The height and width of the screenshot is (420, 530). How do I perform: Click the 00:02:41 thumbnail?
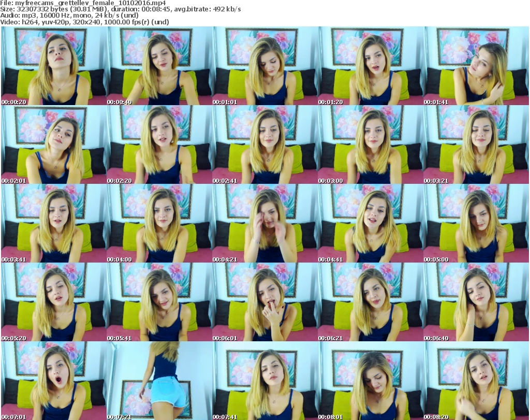(264, 144)
